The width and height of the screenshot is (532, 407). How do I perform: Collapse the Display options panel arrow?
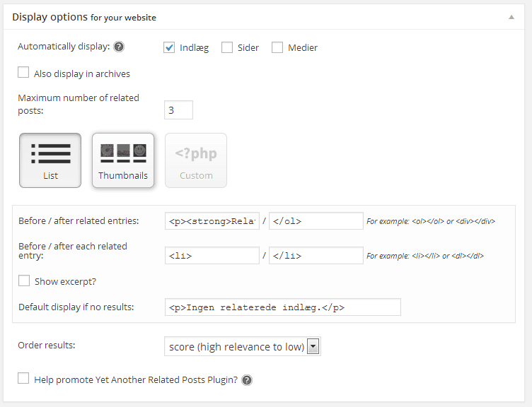(x=511, y=17)
